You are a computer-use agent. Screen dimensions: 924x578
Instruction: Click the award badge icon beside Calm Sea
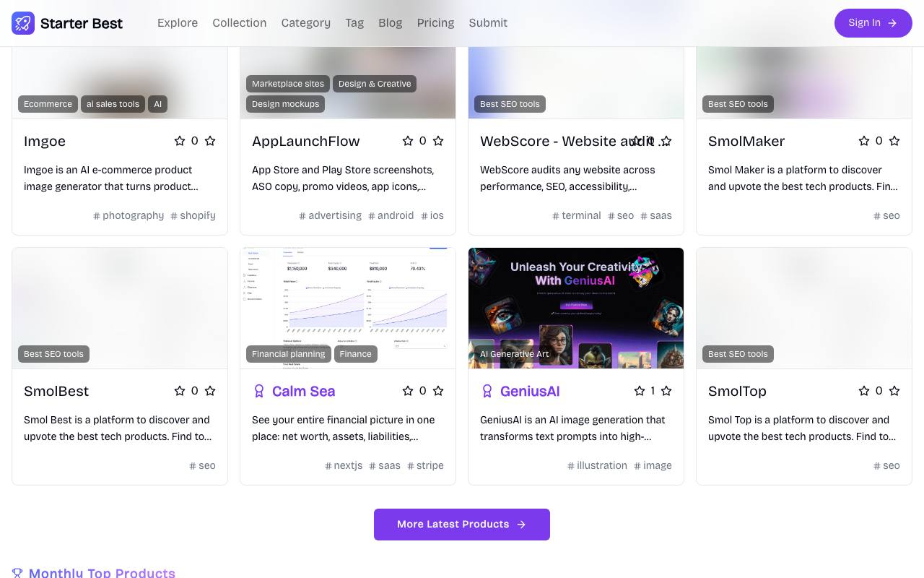point(259,391)
